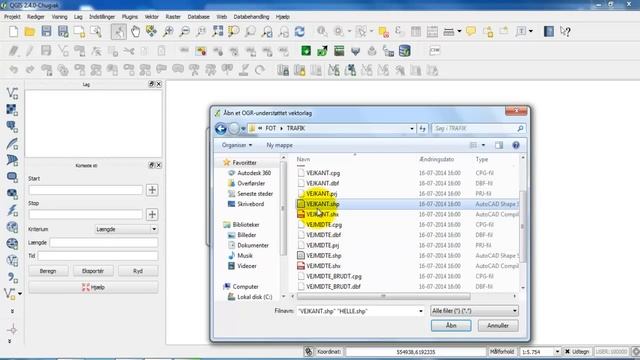Click the Eksportér button

pyautogui.click(x=93, y=271)
